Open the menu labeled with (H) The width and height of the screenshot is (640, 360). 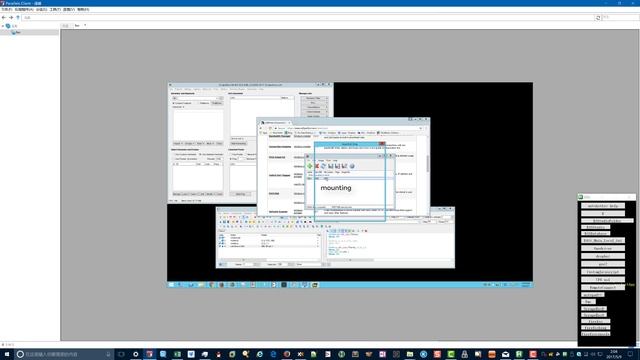click(x=83, y=9)
